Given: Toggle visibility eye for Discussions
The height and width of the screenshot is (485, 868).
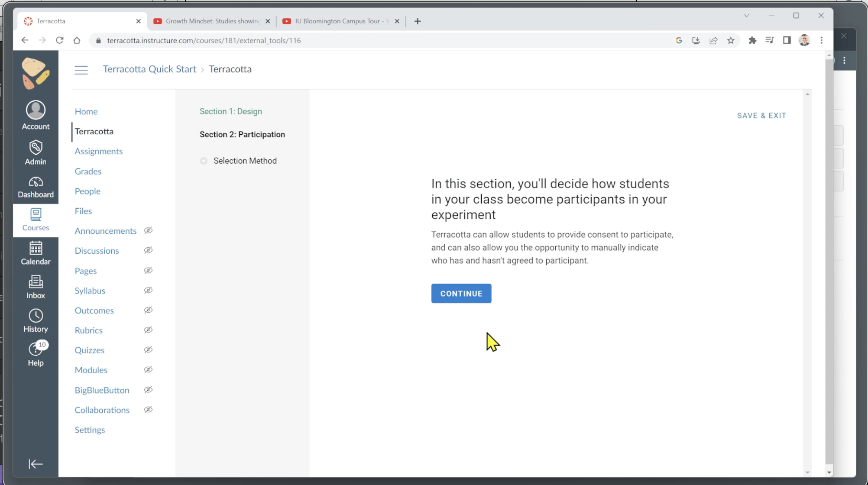Looking at the screenshot, I should pos(148,250).
